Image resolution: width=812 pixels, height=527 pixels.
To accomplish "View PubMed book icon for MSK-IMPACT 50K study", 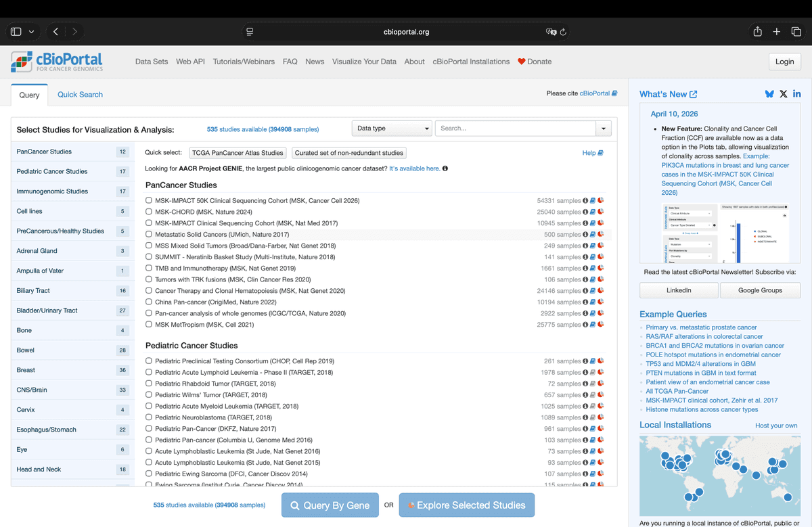I will tap(593, 200).
